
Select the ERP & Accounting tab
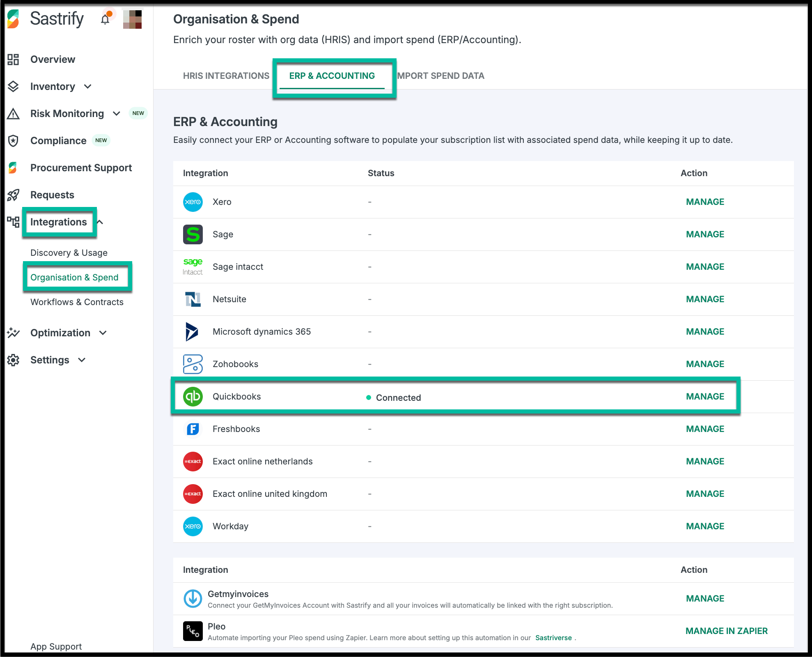[332, 76]
